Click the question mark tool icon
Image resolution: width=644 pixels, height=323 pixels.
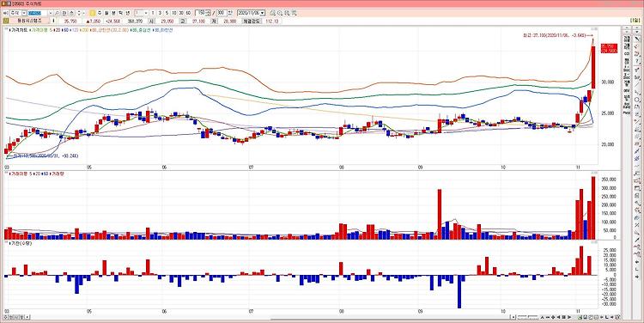point(637,62)
